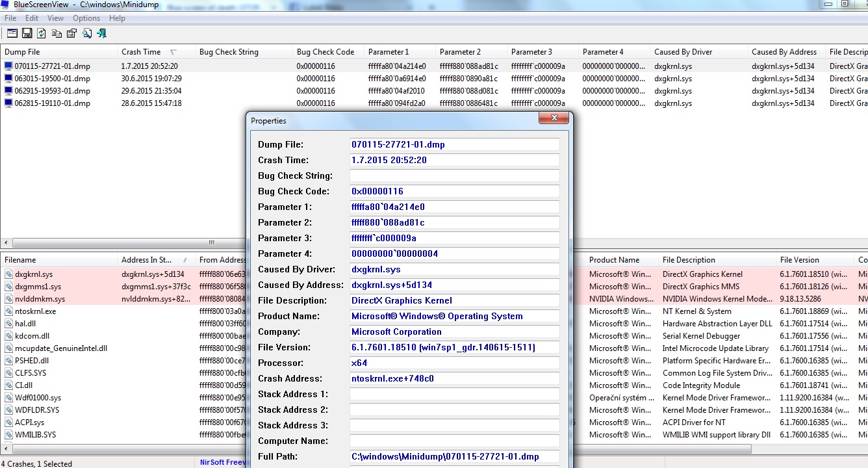Click the upper pane horizontal scrollbar thumb
The height and width of the screenshot is (468, 868).
click(x=211, y=242)
